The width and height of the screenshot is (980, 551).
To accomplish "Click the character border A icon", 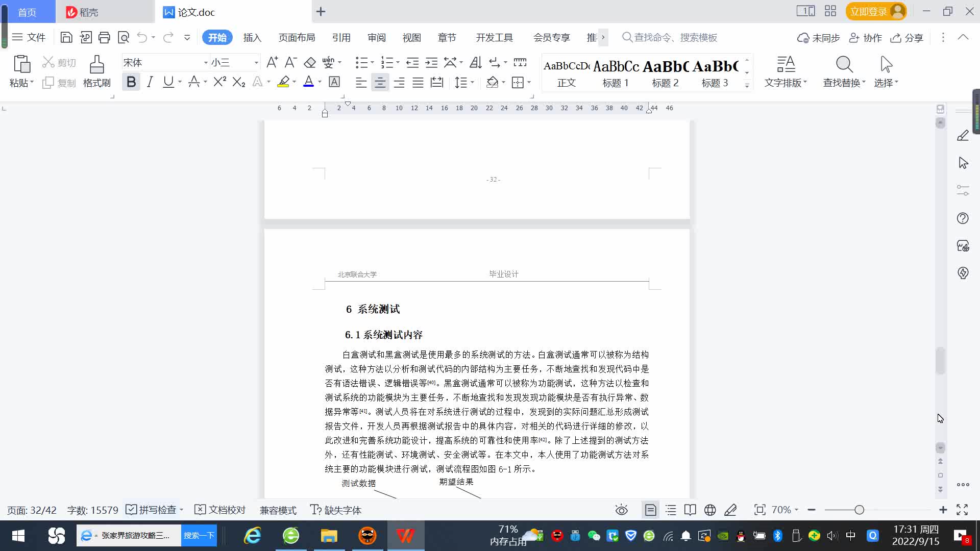I will (x=334, y=82).
